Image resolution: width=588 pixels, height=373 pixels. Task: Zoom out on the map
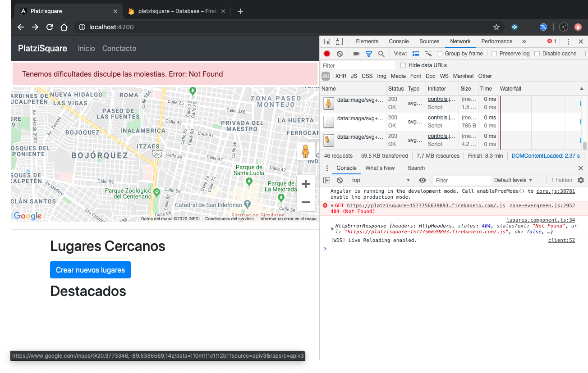(305, 202)
